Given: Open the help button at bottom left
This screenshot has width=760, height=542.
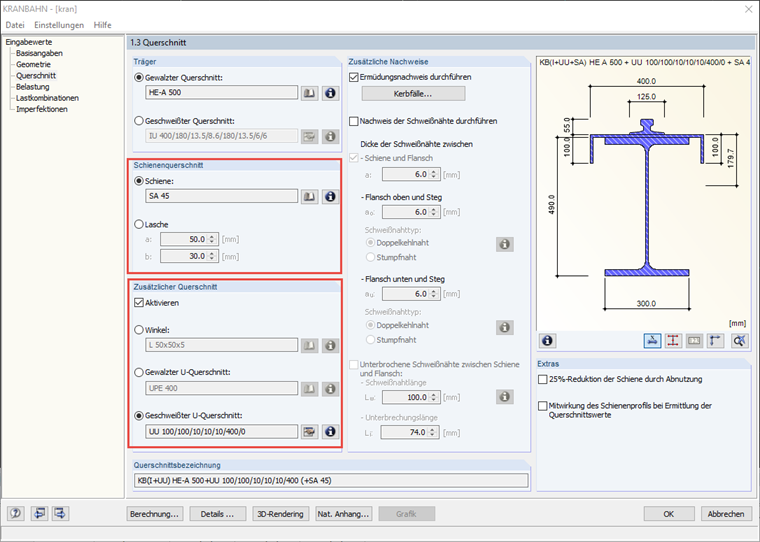Looking at the screenshot, I should (x=16, y=513).
